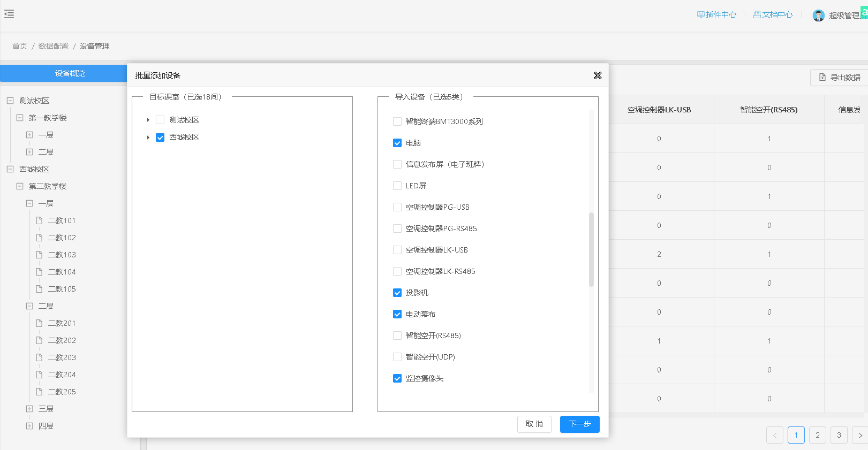Click the device list scrollbar in dialog

[591, 249]
